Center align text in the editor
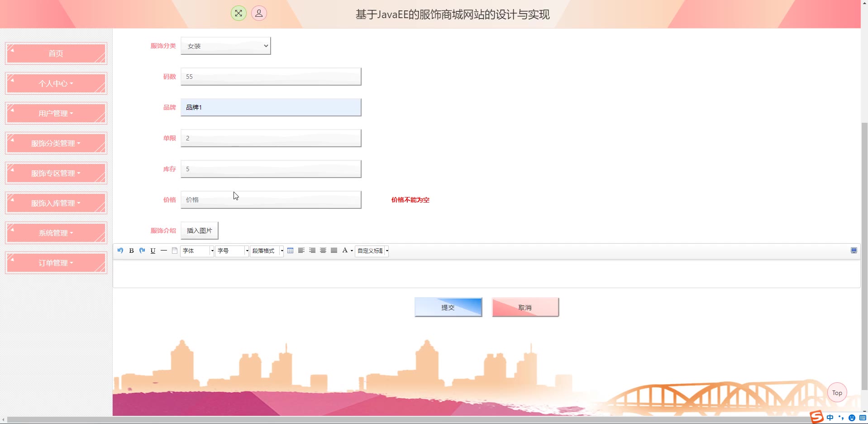 click(323, 251)
